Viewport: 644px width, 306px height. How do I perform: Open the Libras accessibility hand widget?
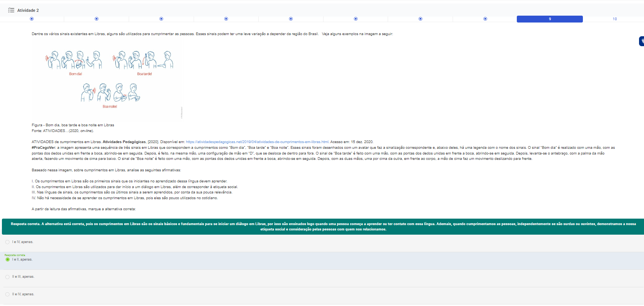coord(642,41)
